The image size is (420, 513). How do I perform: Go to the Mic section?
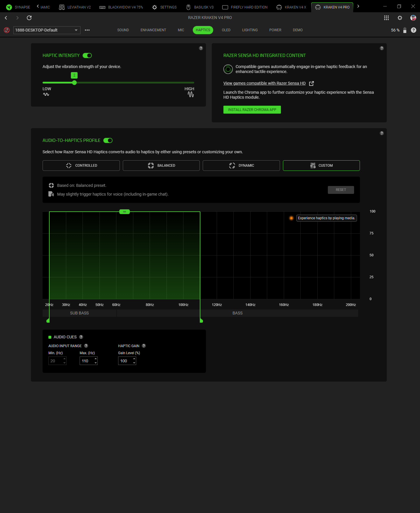click(181, 30)
